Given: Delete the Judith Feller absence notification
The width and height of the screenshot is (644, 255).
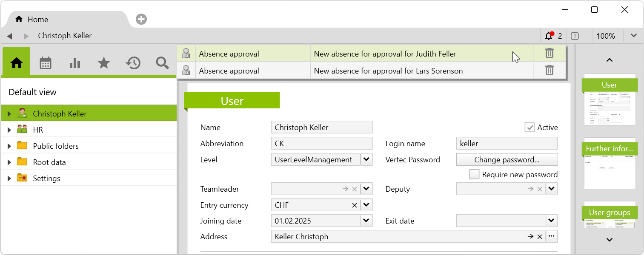Looking at the screenshot, I should (x=550, y=54).
